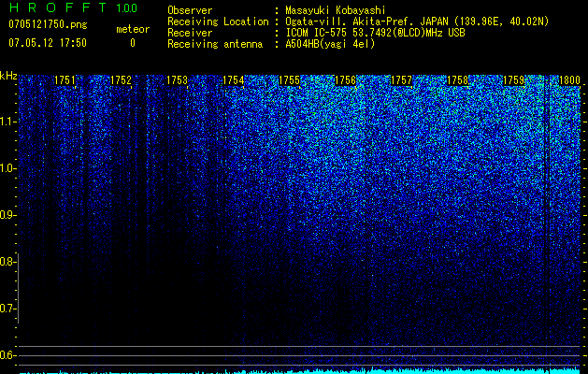Click the 1751 time marker

coord(65,80)
